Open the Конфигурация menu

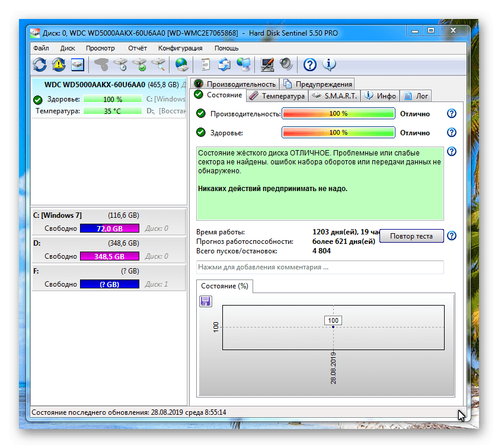(180, 48)
